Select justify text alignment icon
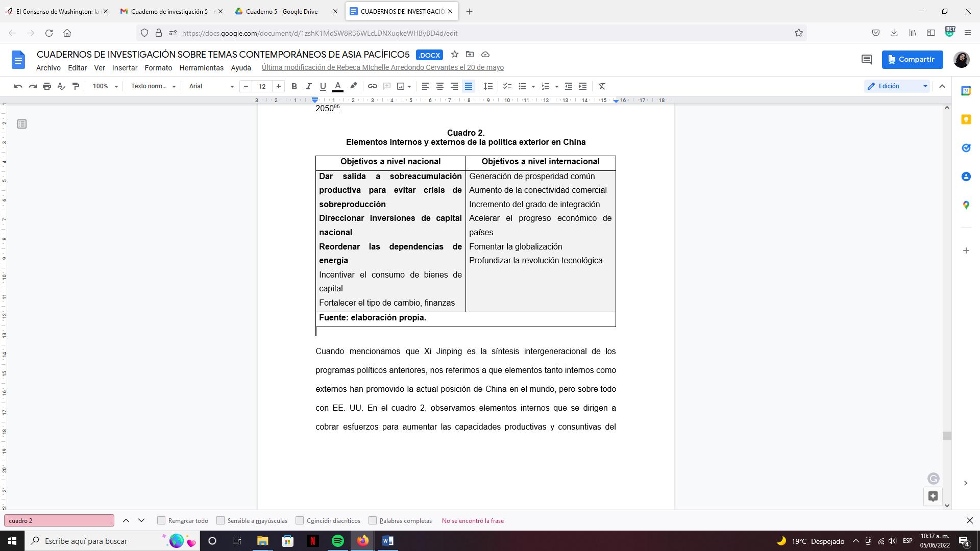The width and height of the screenshot is (980, 551). 468,86
